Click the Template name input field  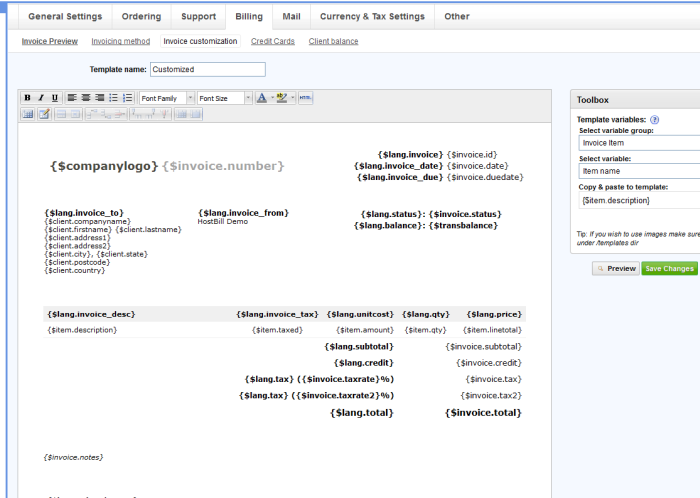tap(208, 69)
